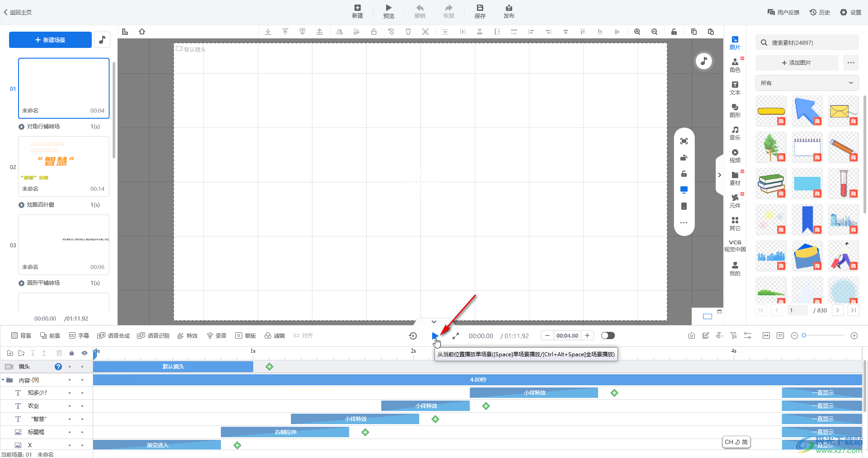Open more options in floating canvas panel
868x458 pixels.
coord(684,222)
